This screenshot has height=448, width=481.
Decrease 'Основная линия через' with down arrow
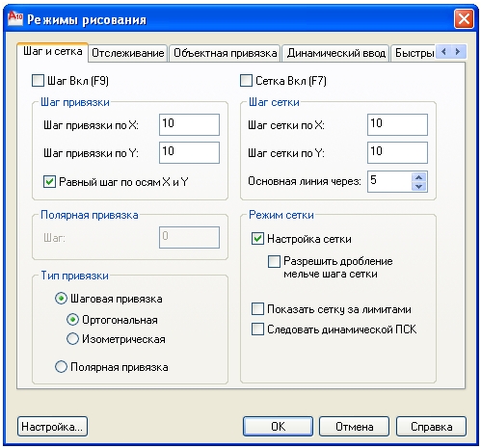(418, 186)
